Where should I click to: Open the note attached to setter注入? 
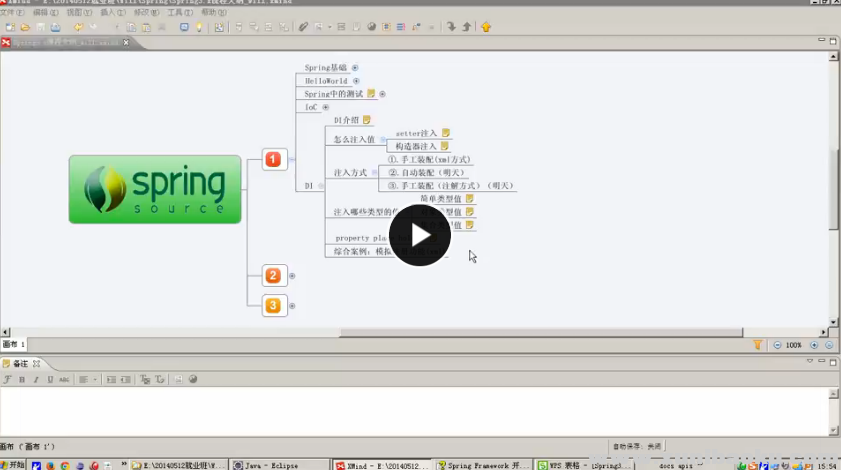point(446,133)
